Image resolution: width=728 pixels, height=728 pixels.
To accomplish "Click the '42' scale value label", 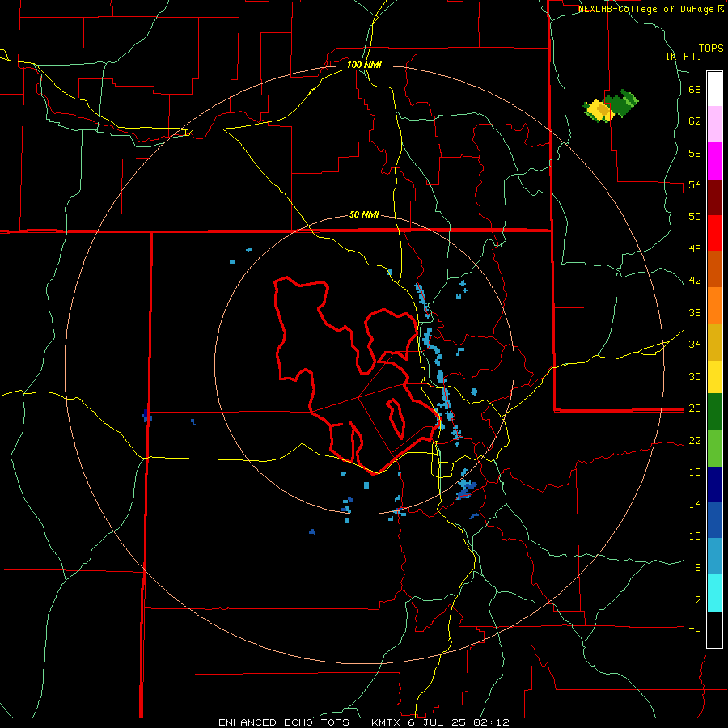I will tap(695, 280).
